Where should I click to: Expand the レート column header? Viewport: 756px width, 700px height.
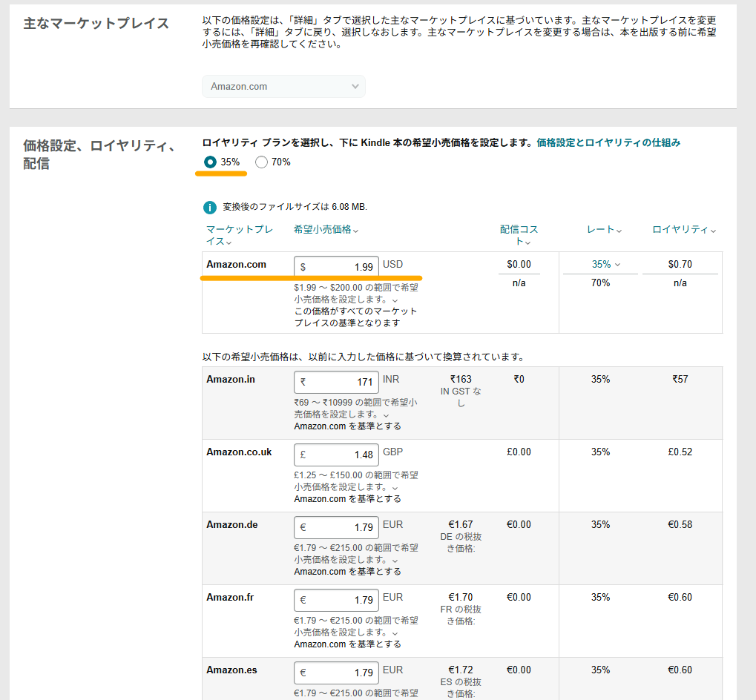604,230
